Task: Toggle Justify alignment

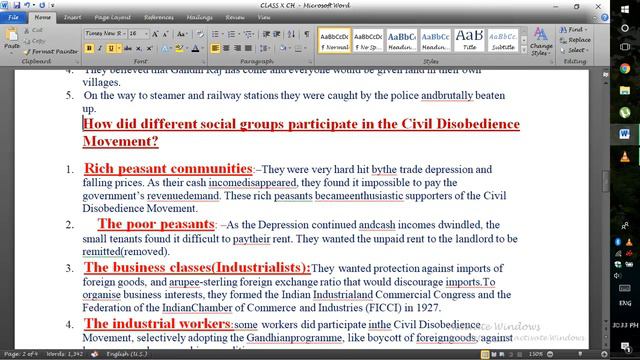Action: click(x=248, y=48)
